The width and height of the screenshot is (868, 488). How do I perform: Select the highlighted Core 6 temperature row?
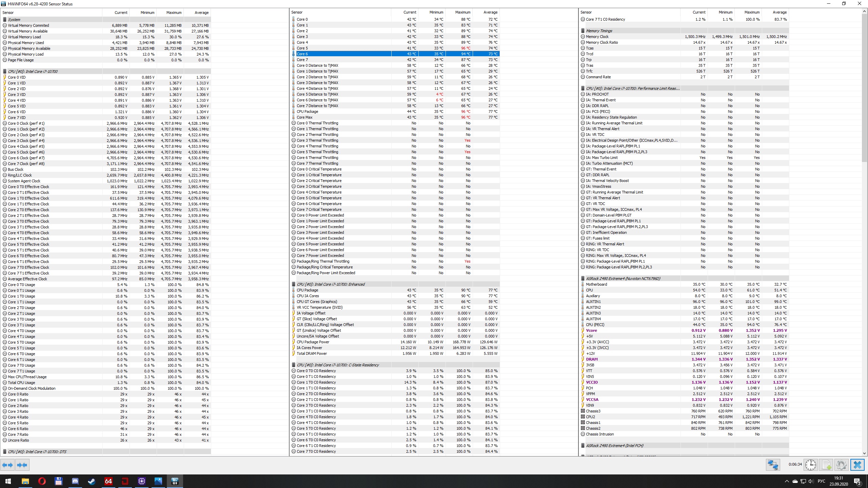(339, 54)
